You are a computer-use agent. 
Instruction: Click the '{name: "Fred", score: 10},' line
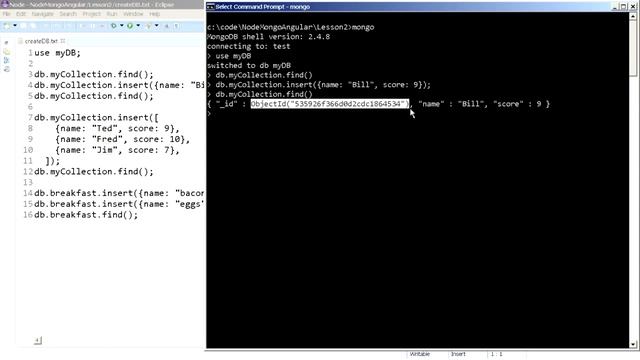tap(122, 140)
